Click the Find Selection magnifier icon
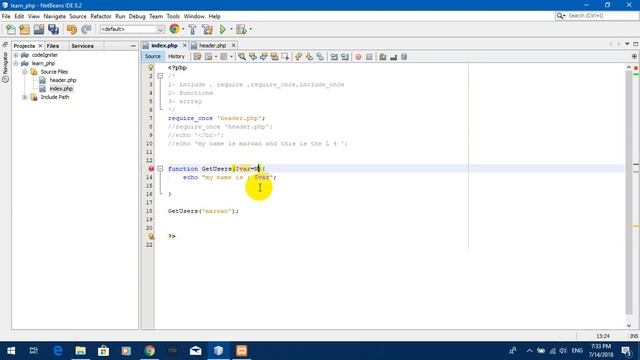 click(x=242, y=57)
